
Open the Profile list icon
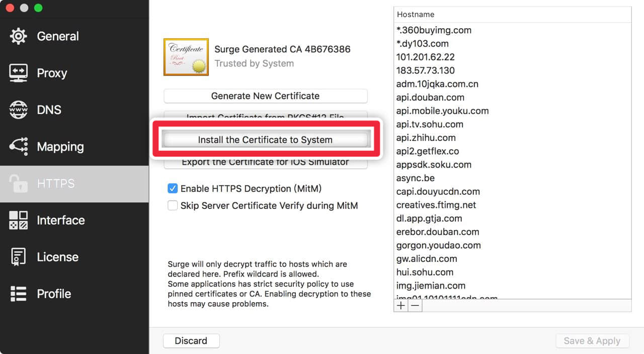pos(19,294)
